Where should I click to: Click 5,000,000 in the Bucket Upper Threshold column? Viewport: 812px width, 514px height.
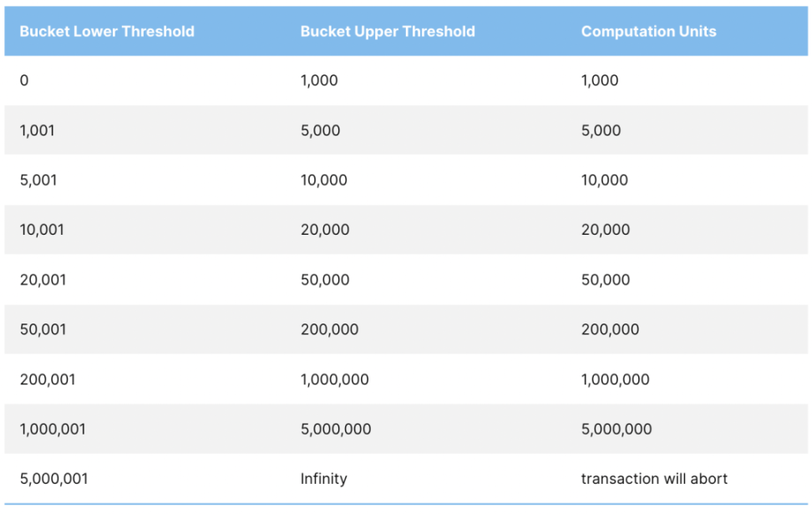click(x=336, y=429)
